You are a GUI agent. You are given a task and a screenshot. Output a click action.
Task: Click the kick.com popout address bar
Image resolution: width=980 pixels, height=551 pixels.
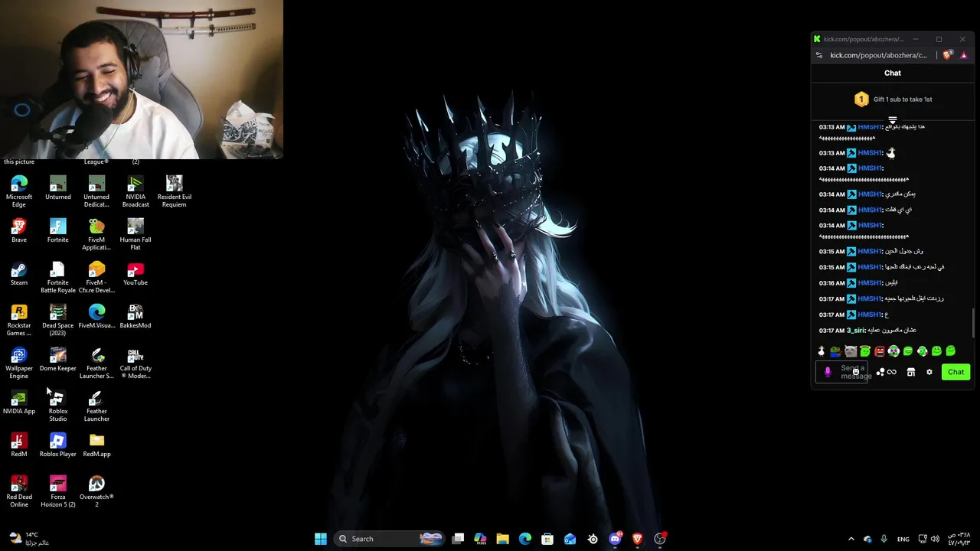[x=878, y=55]
